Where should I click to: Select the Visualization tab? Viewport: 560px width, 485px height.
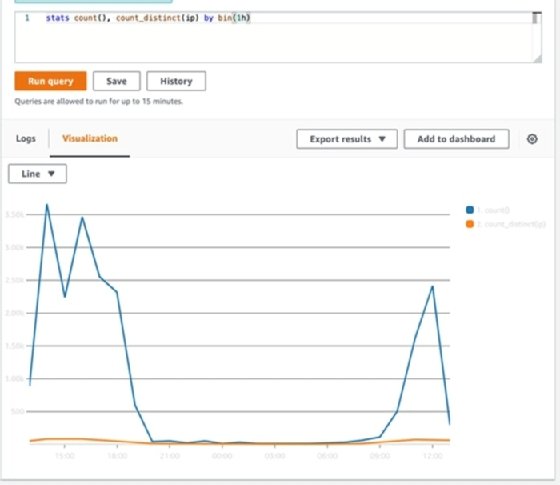click(x=90, y=139)
